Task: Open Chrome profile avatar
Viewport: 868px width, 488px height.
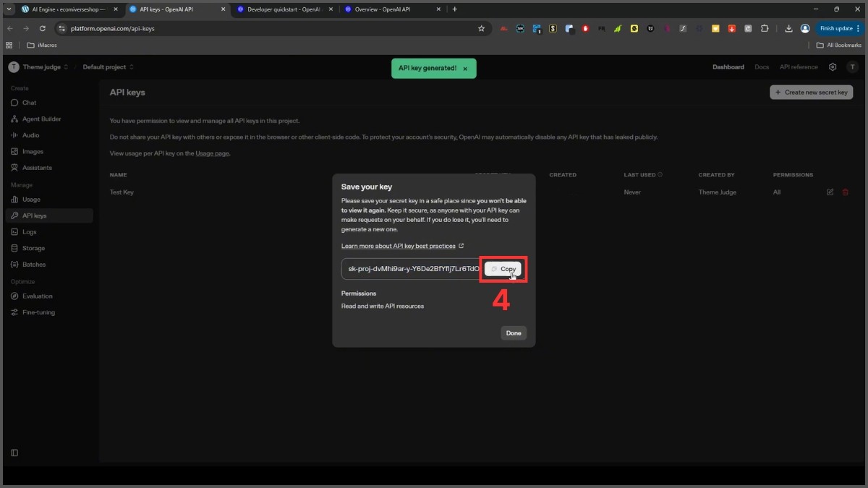Action: [x=805, y=28]
